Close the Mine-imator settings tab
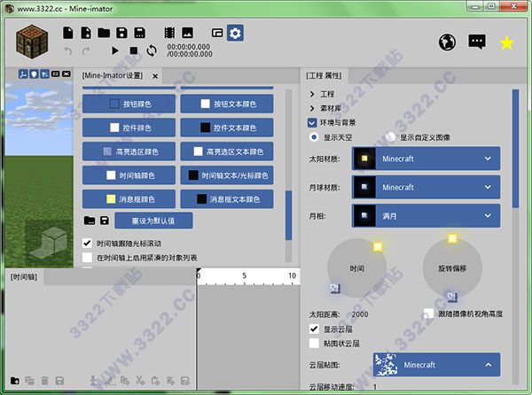The width and height of the screenshot is (532, 395). coord(155,76)
